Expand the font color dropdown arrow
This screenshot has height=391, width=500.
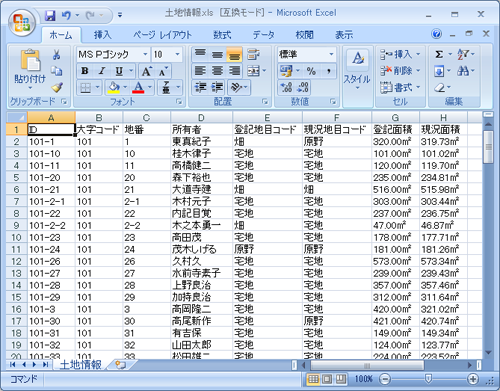coord(150,87)
